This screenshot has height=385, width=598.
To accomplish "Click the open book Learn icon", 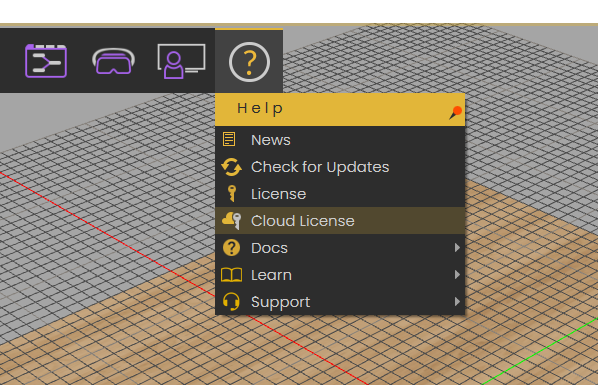I will point(231,275).
